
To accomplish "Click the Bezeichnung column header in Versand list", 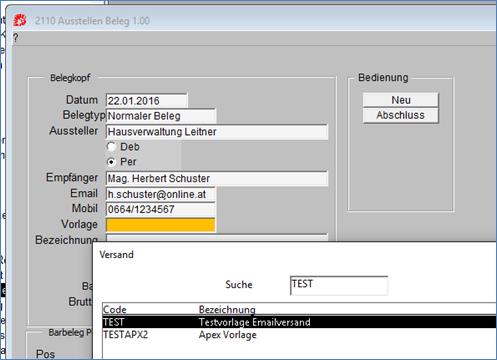I will coord(227,310).
